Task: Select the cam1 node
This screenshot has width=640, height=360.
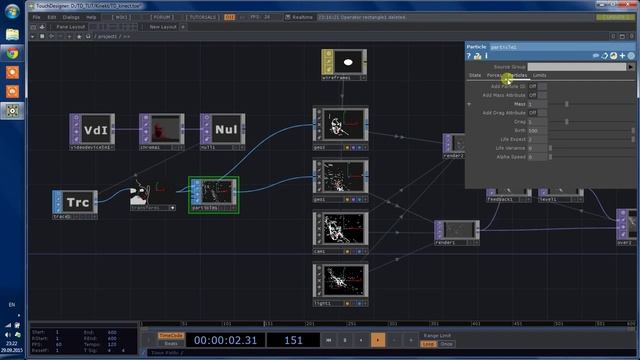Action: [340, 233]
